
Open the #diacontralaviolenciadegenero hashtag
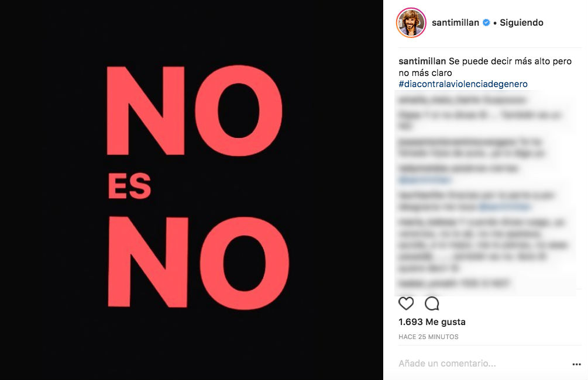pyautogui.click(x=463, y=84)
